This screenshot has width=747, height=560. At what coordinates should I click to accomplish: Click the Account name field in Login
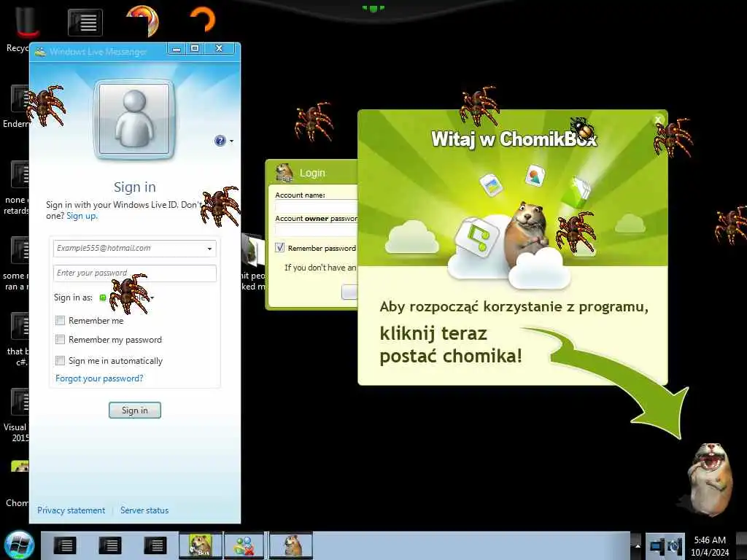pyautogui.click(x=317, y=206)
